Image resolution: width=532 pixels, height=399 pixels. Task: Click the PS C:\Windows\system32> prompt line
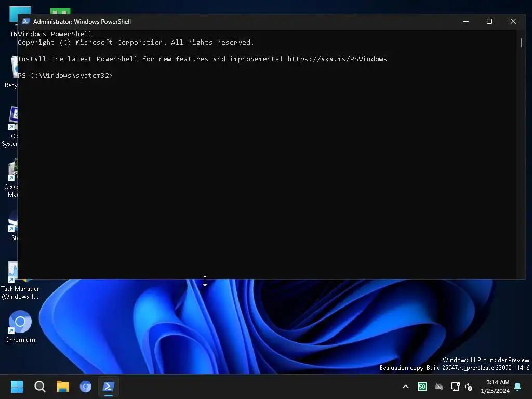(65, 76)
